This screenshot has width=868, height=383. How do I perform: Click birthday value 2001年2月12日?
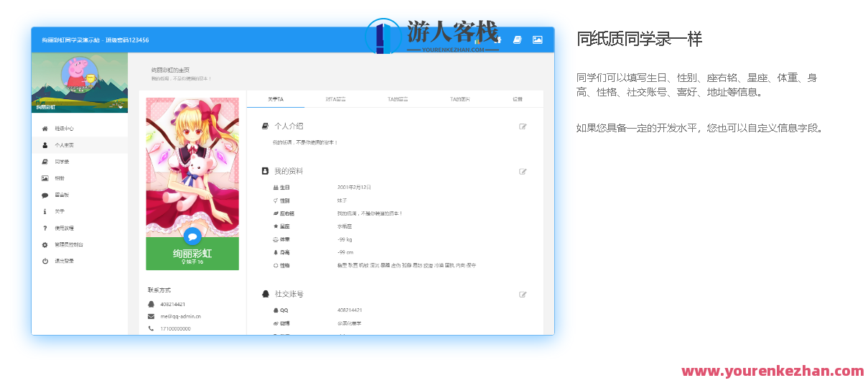click(354, 187)
